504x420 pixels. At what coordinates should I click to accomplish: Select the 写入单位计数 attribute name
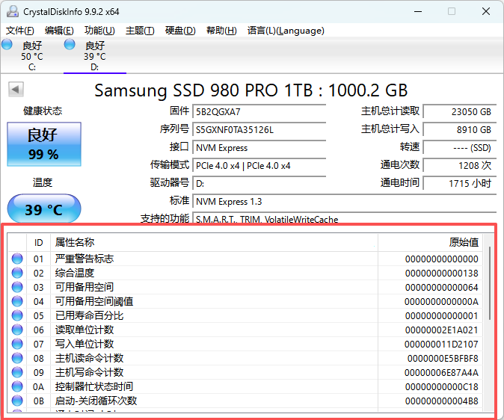coord(84,344)
